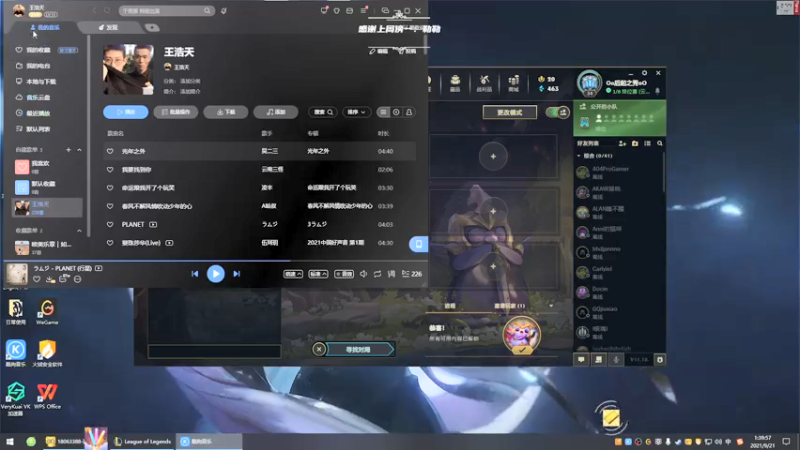Go back with the header back arrow
Image resolution: width=800 pixels, height=450 pixels.
coord(94,10)
